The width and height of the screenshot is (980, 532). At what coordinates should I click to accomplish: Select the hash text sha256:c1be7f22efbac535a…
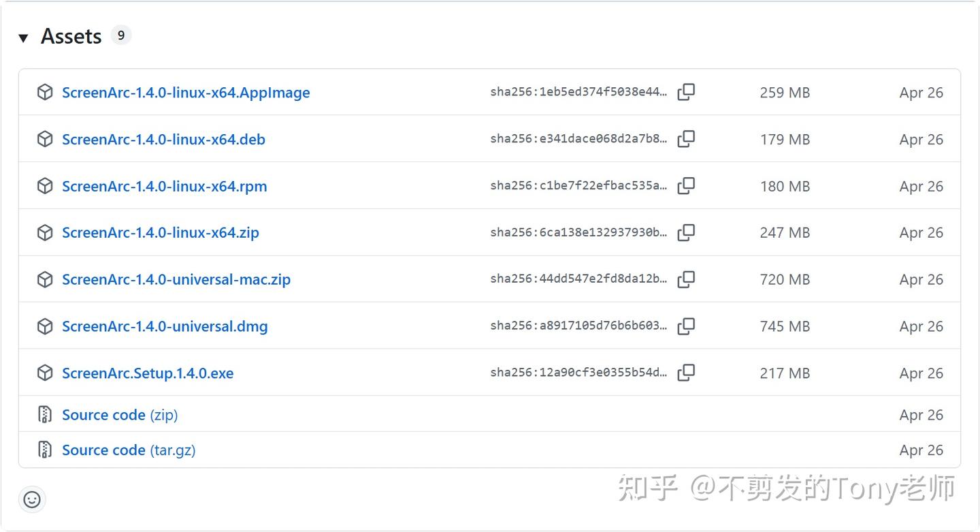[579, 185]
